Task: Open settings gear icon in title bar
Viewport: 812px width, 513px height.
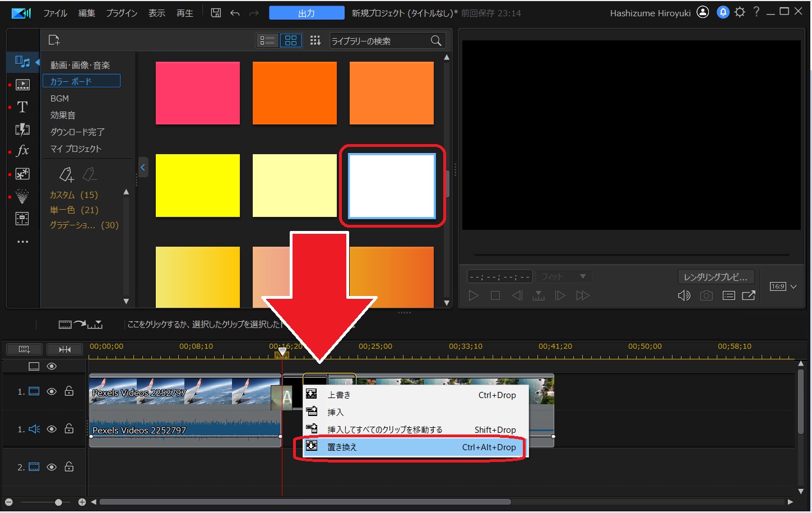Action: click(x=740, y=12)
